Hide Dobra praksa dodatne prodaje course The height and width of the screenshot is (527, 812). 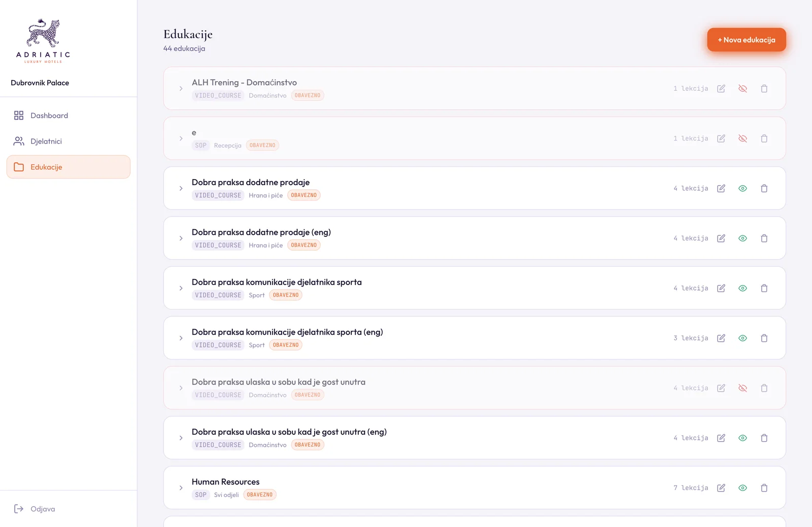(x=742, y=189)
